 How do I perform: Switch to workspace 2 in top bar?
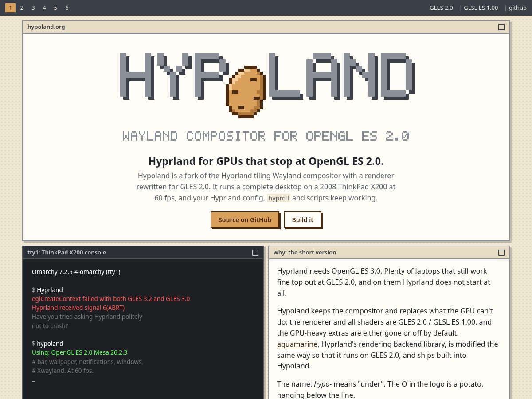22,8
